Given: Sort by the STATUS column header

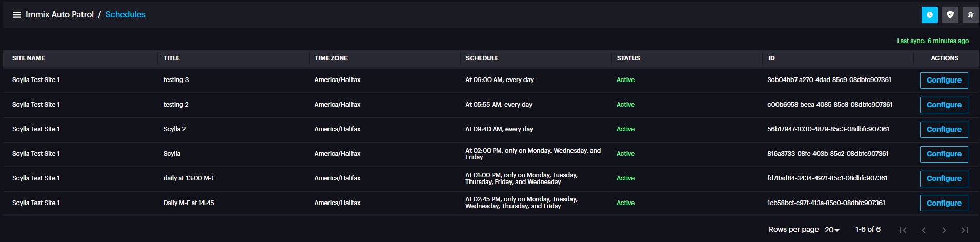Looking at the screenshot, I should coord(628,58).
